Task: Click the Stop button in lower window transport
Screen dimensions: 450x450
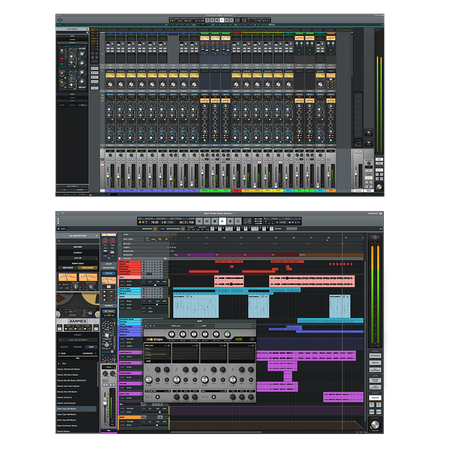Action: click(214, 221)
